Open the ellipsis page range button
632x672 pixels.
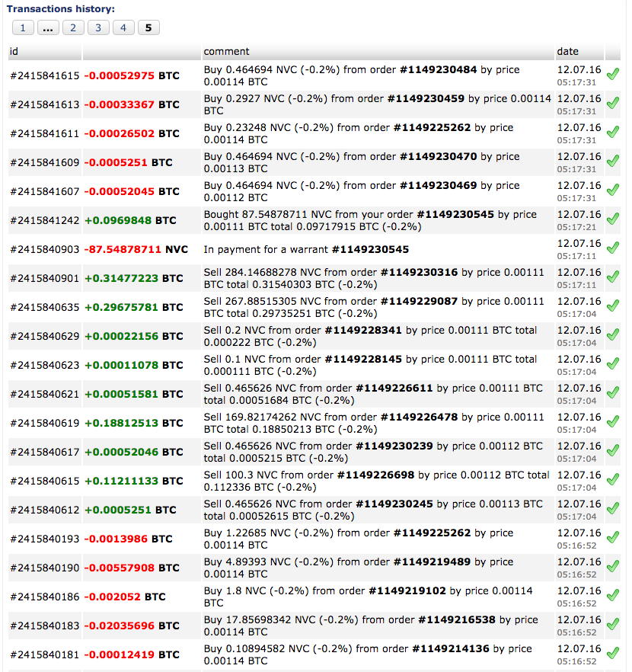point(48,28)
